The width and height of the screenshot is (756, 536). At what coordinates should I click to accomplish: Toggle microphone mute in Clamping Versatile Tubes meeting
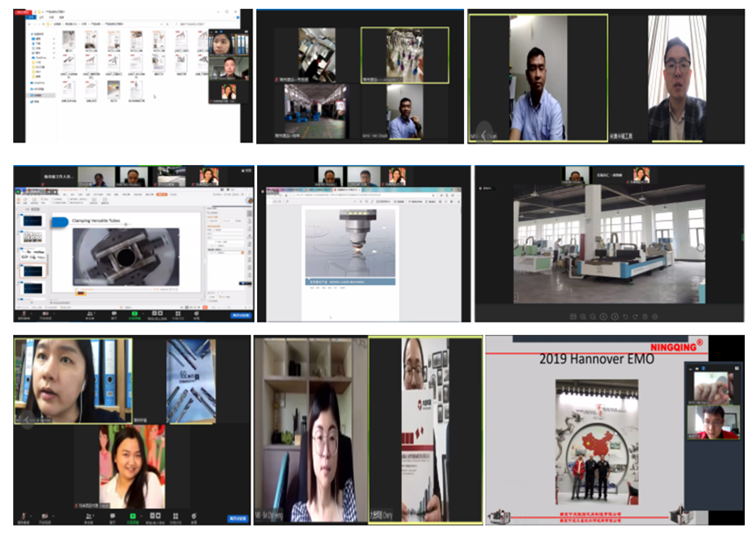click(x=24, y=314)
